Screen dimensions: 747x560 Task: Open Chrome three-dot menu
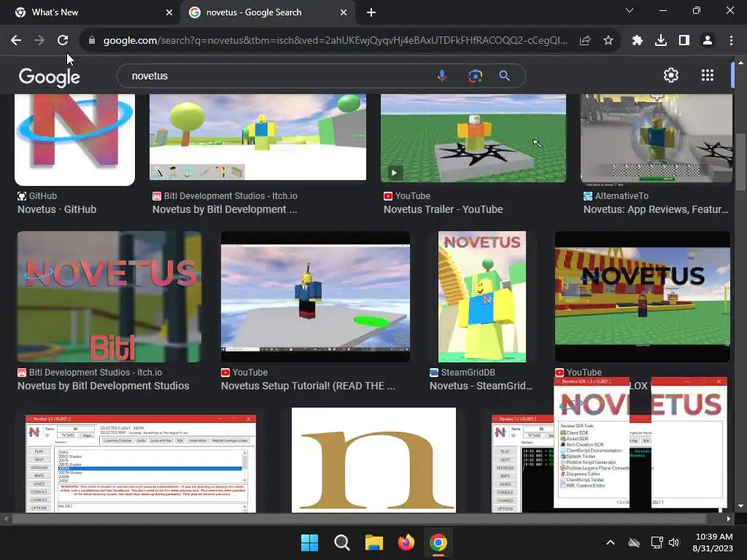tap(731, 41)
